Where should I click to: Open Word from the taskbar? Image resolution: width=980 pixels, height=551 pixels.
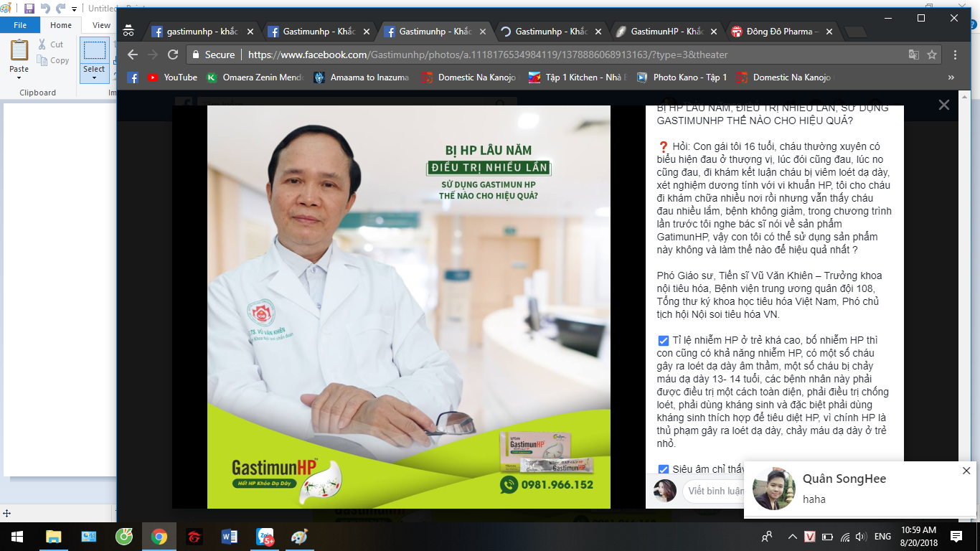point(230,536)
